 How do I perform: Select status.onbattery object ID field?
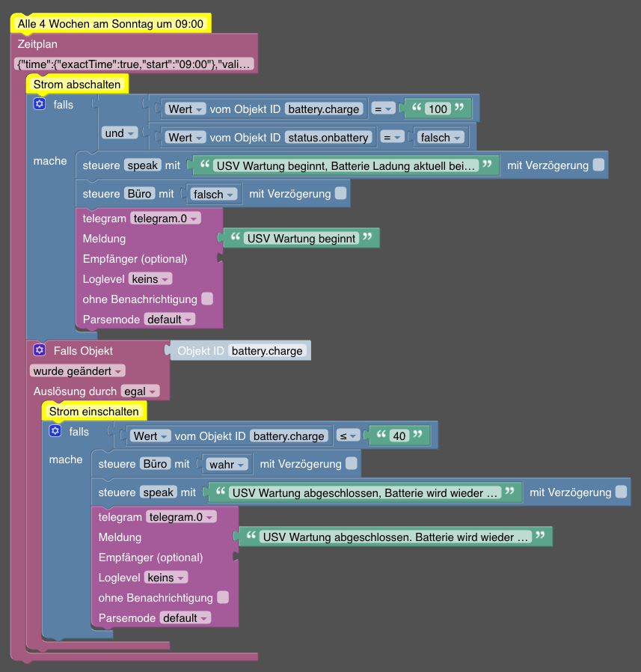[328, 137]
